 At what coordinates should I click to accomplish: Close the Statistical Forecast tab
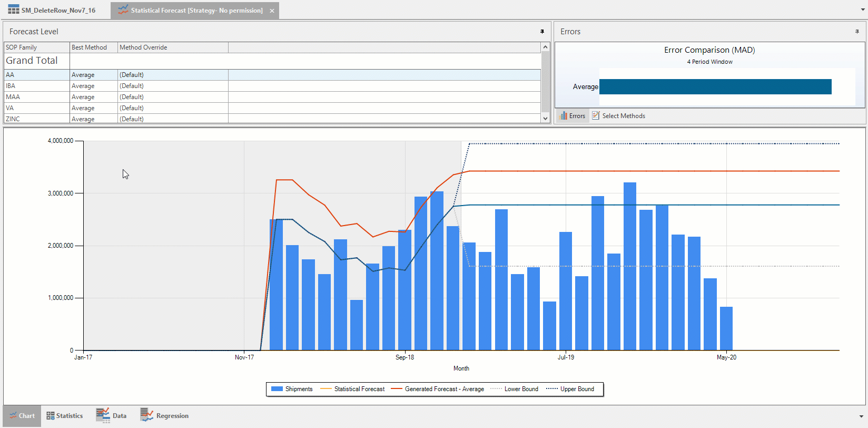click(272, 11)
